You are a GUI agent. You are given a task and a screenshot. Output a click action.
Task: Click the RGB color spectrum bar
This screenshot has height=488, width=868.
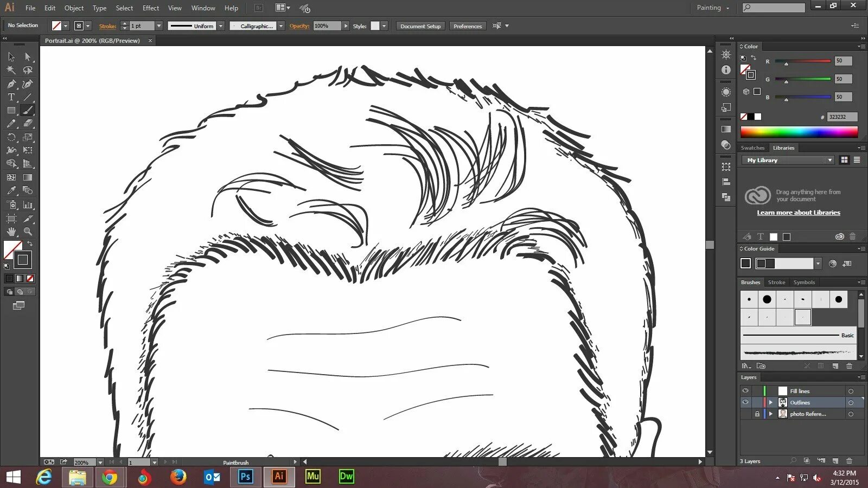pyautogui.click(x=799, y=132)
